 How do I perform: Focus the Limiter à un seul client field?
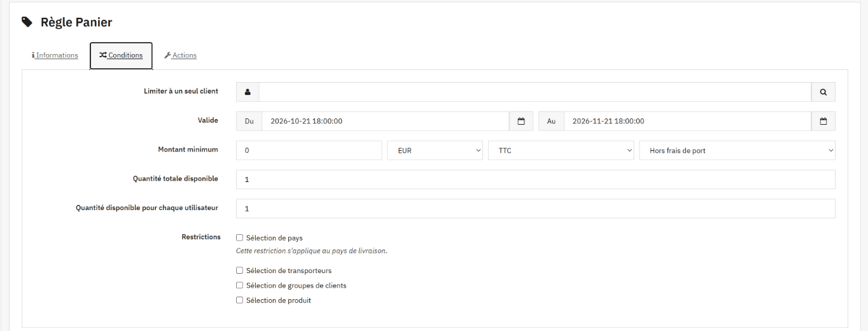[535, 92]
